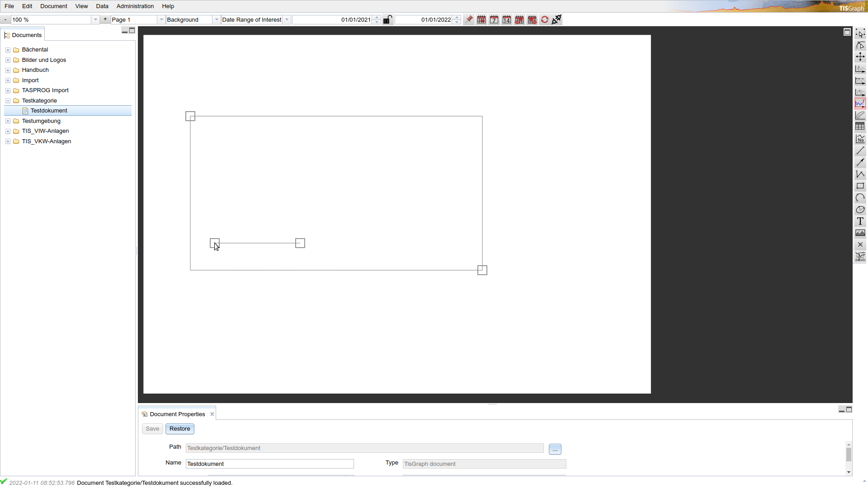Open the Data menu

point(102,6)
